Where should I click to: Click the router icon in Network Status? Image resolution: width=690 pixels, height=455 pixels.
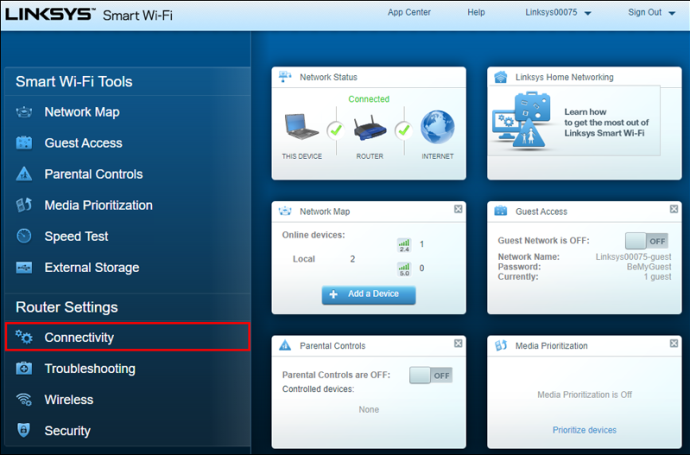coord(370,128)
